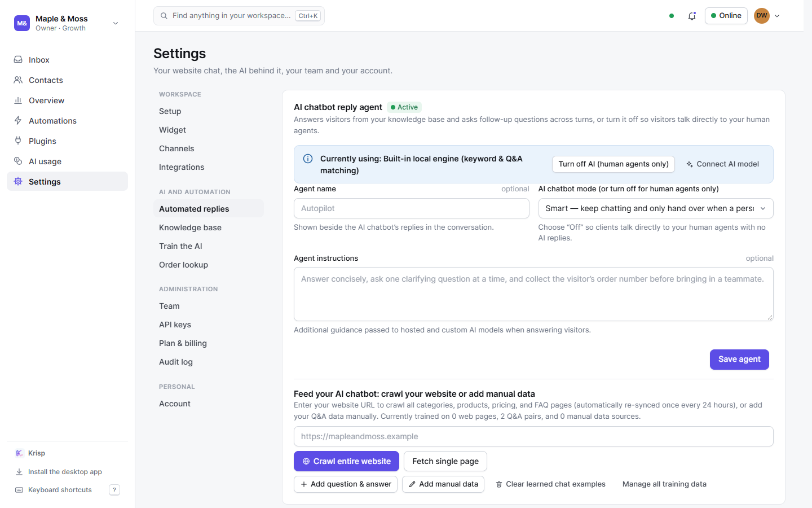Open Plan & billing settings
This screenshot has height=508, width=812.
click(209, 343)
